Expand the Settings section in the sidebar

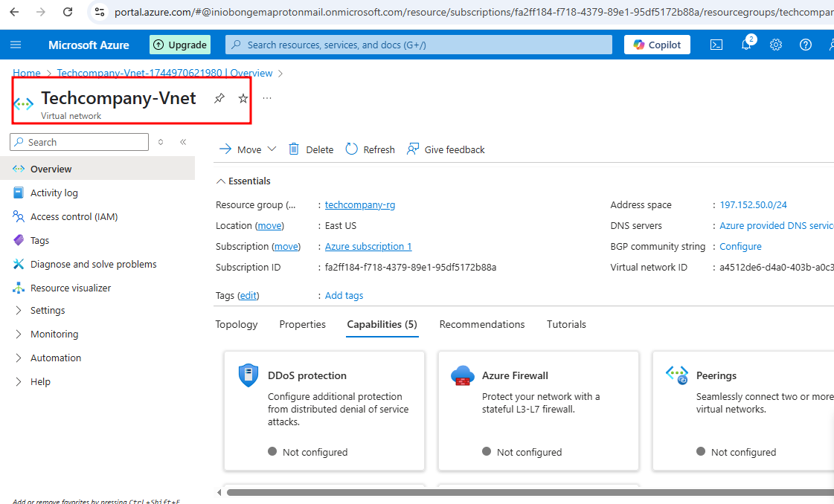pos(19,311)
